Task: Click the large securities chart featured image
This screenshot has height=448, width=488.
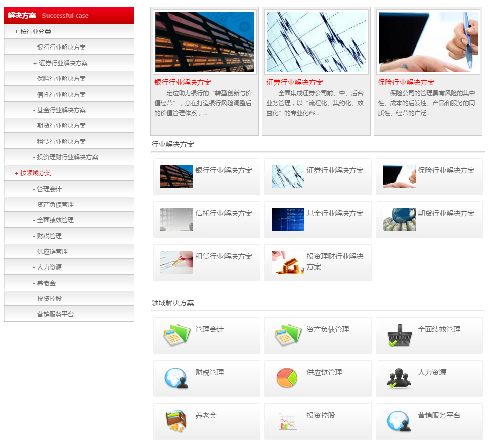Action: [x=317, y=42]
